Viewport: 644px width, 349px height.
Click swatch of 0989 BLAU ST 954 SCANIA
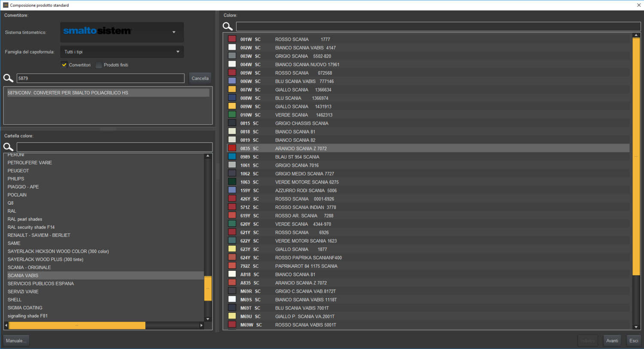pyautogui.click(x=232, y=156)
